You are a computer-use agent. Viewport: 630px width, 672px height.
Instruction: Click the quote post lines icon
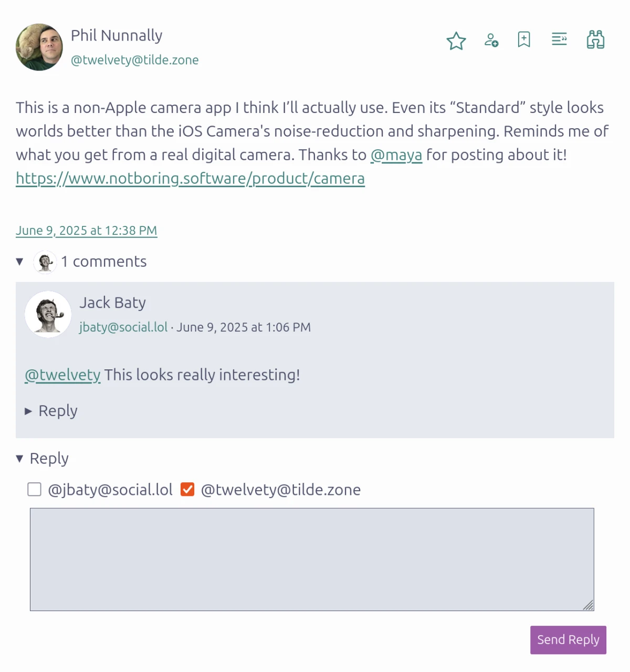click(x=559, y=39)
